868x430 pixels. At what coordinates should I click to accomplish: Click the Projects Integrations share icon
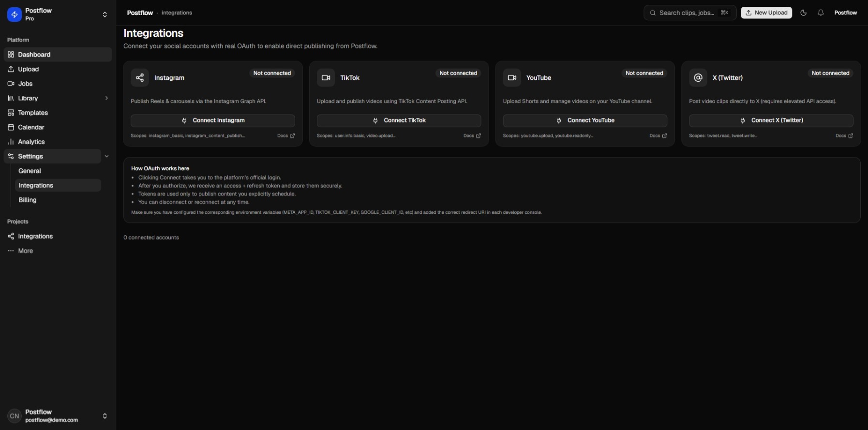11,236
